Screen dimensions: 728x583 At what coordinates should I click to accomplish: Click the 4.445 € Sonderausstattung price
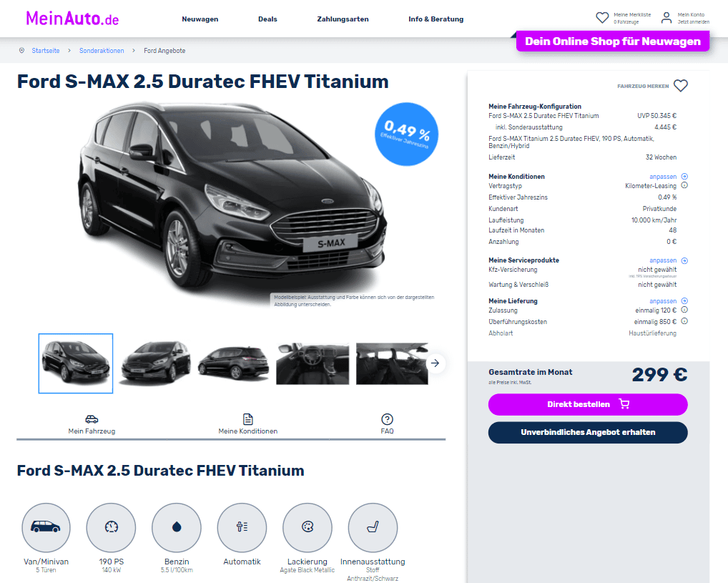665,127
